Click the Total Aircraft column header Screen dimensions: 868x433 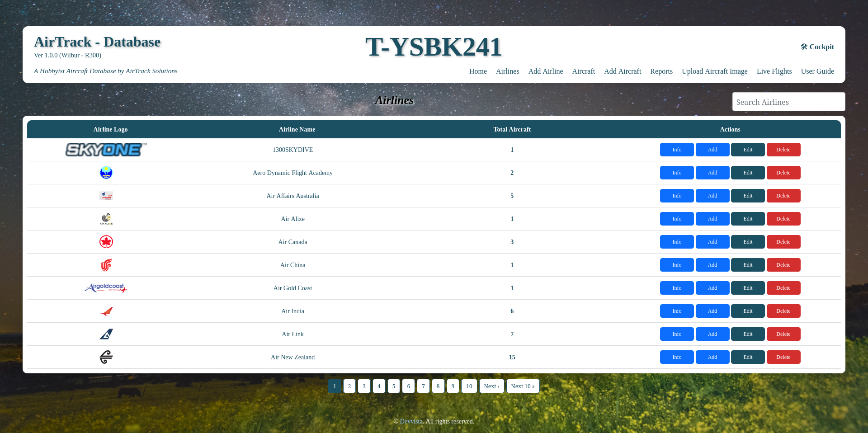(x=512, y=129)
